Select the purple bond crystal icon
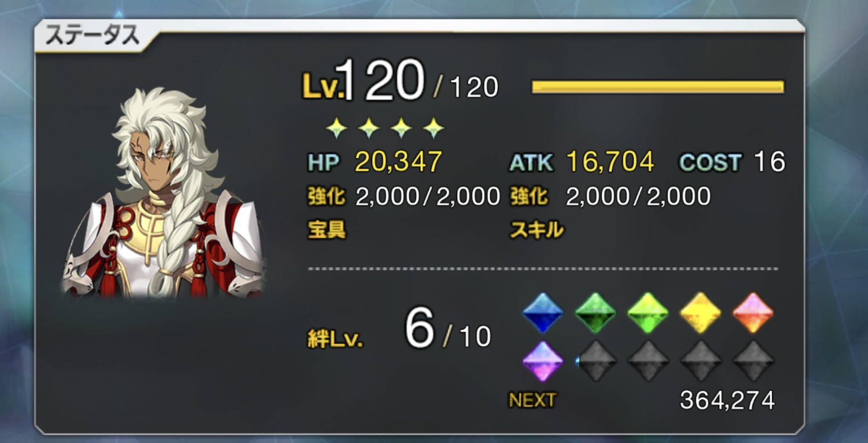 pyautogui.click(x=543, y=361)
